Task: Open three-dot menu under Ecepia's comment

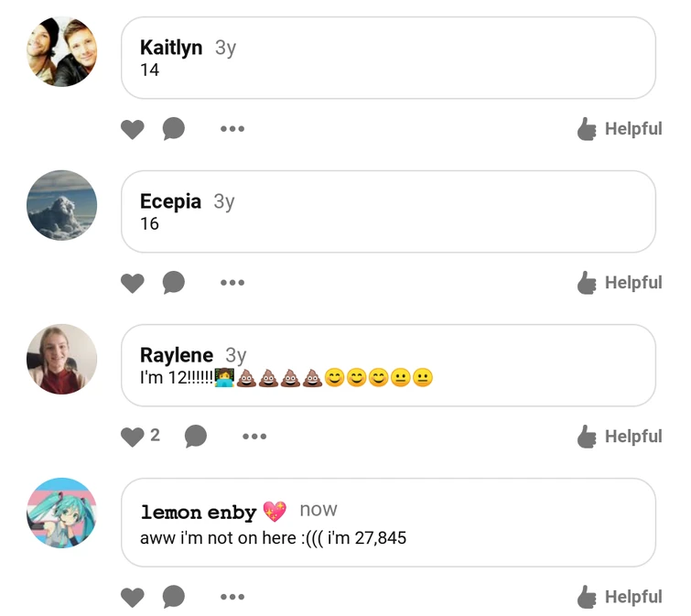Action: click(232, 283)
